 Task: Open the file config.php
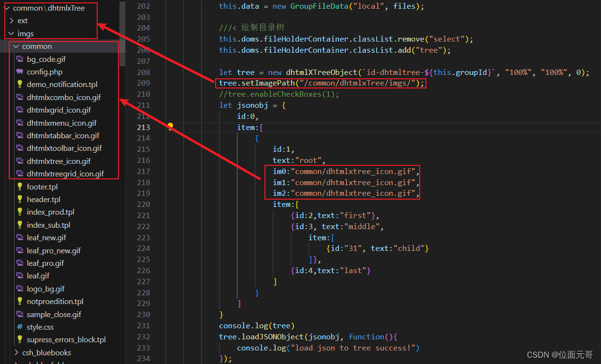[x=44, y=72]
